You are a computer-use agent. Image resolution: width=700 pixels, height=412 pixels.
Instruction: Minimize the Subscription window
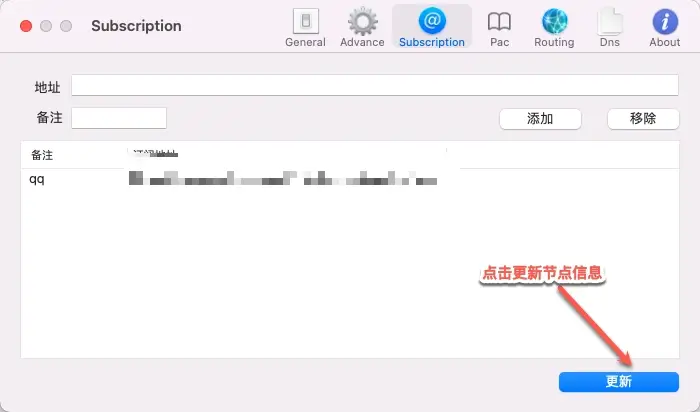pos(46,25)
